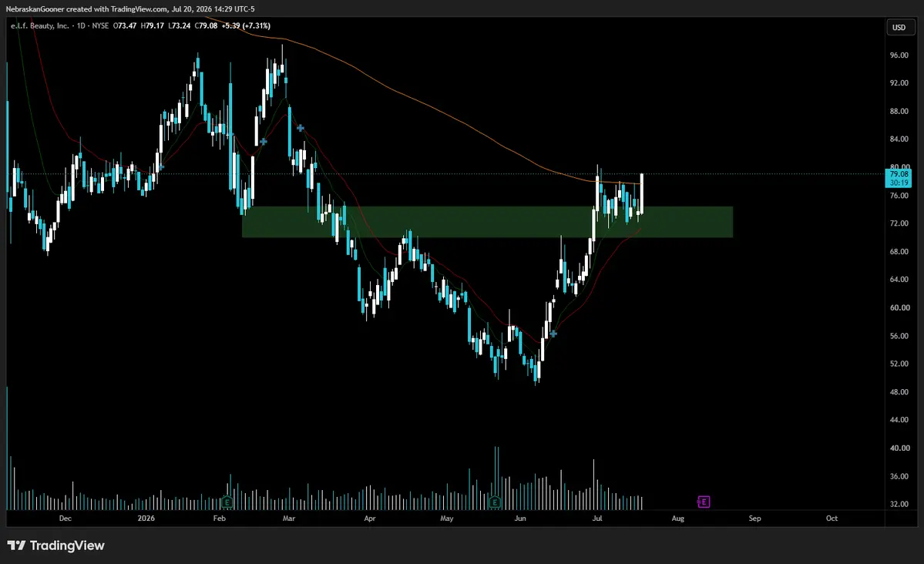This screenshot has width=924, height=564.
Task: Click the Dec label on the time axis
Action: point(66,519)
